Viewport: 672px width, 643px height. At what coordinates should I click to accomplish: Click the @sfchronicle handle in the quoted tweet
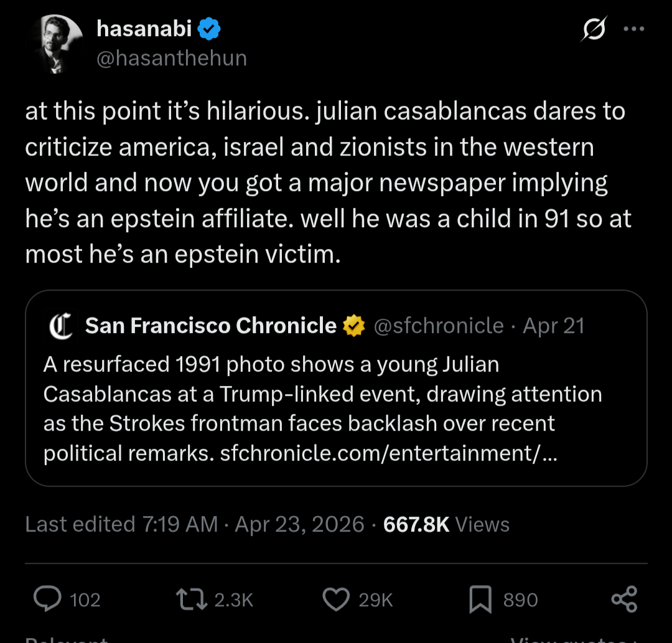click(x=438, y=326)
